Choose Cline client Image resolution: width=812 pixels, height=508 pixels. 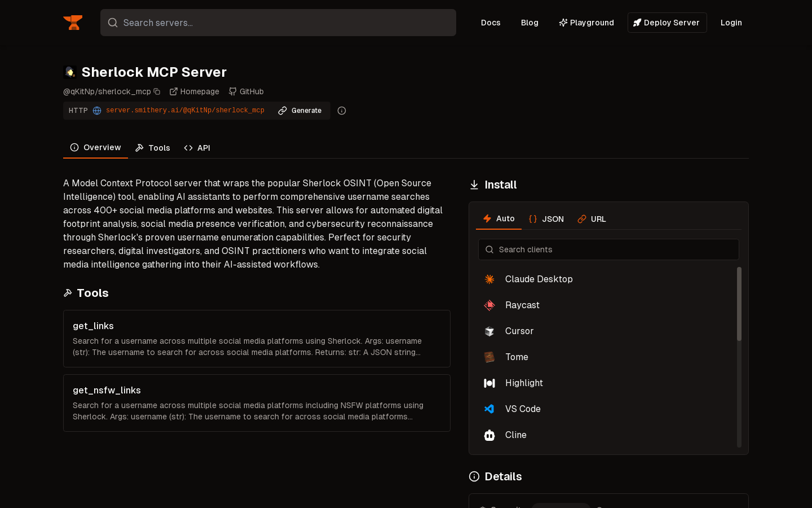tap(606, 435)
